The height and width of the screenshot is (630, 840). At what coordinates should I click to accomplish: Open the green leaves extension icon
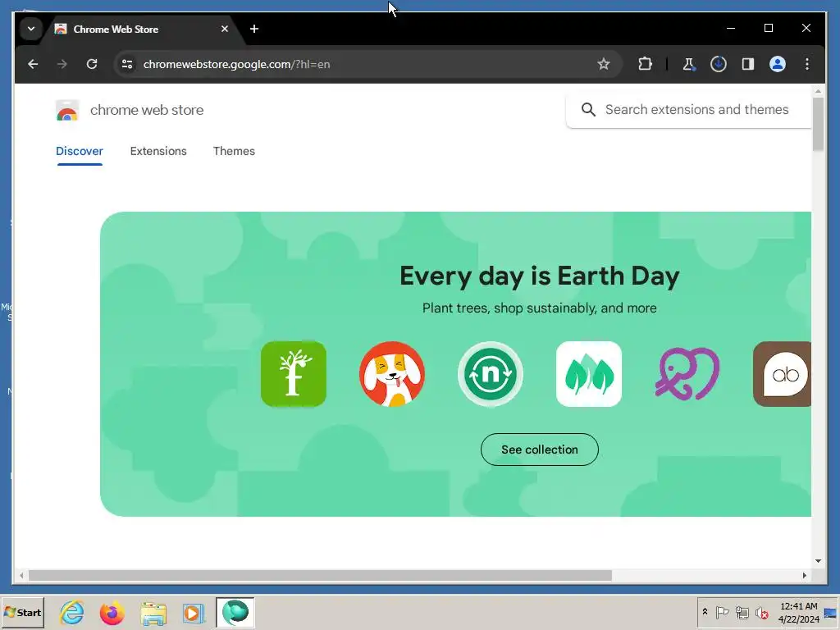[589, 374]
